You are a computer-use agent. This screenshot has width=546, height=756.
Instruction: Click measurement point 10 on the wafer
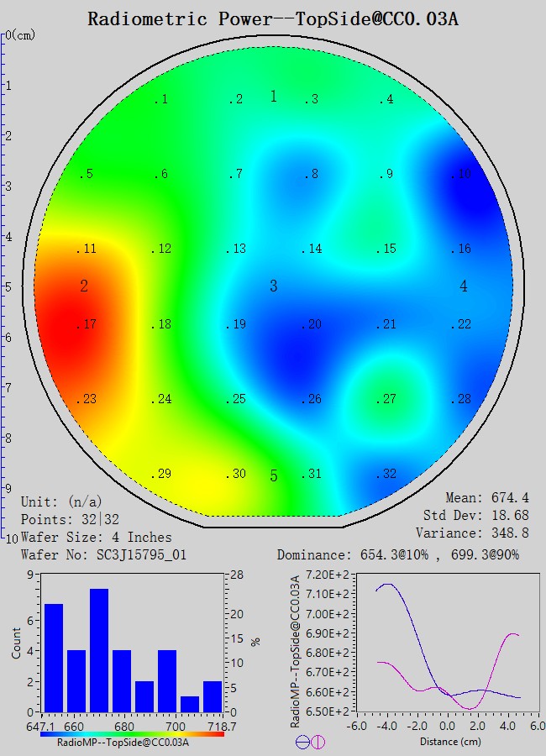point(461,175)
